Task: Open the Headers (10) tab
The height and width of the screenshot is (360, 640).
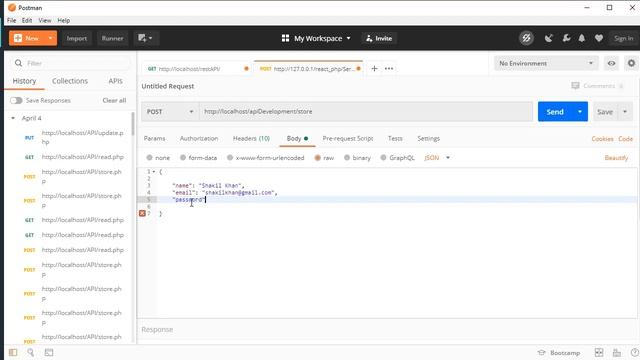Action: [251, 139]
